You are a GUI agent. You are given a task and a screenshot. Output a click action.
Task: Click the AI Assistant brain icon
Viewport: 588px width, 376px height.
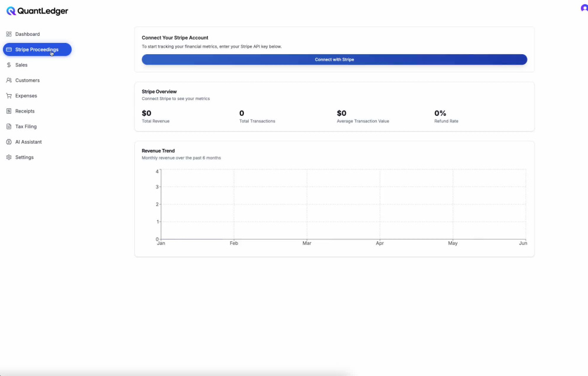pos(9,142)
